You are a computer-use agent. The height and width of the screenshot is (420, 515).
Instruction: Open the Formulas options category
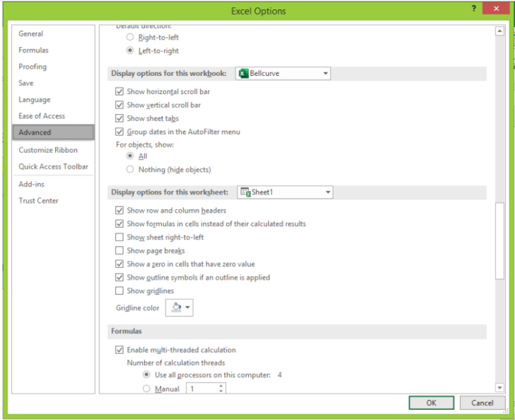(x=34, y=50)
